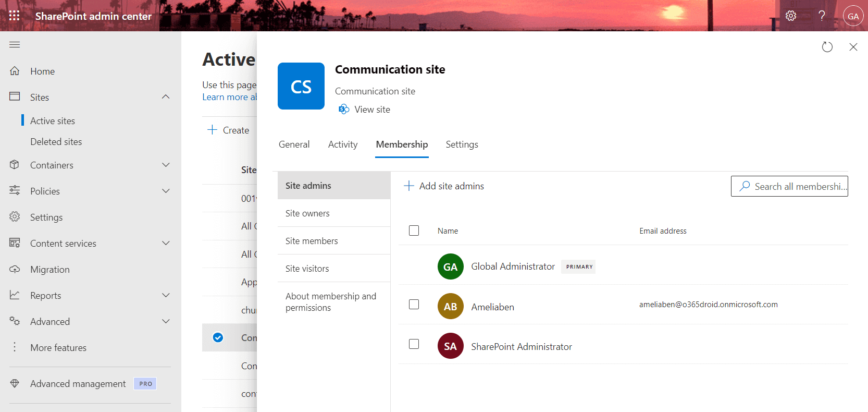Expand the Reports section

pos(166,295)
